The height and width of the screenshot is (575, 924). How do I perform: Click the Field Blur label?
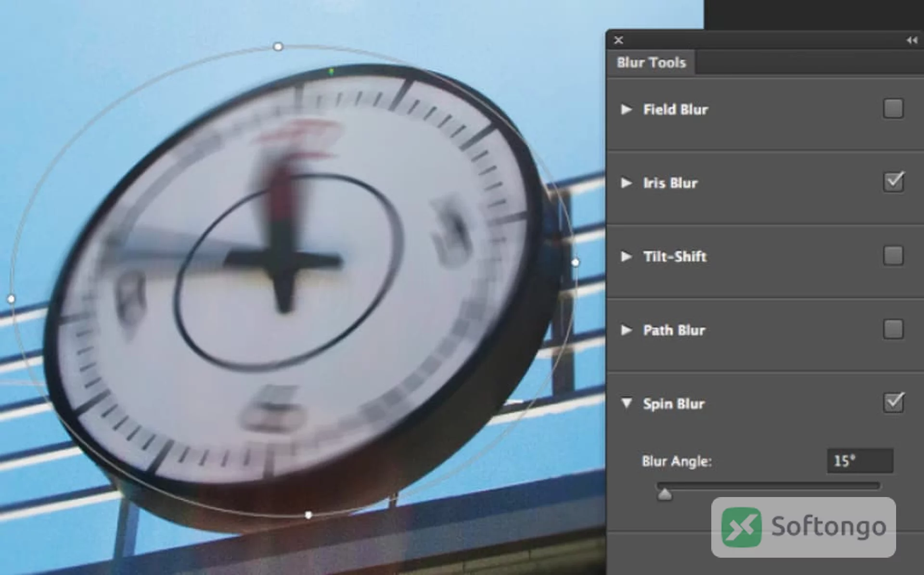pyautogui.click(x=675, y=110)
